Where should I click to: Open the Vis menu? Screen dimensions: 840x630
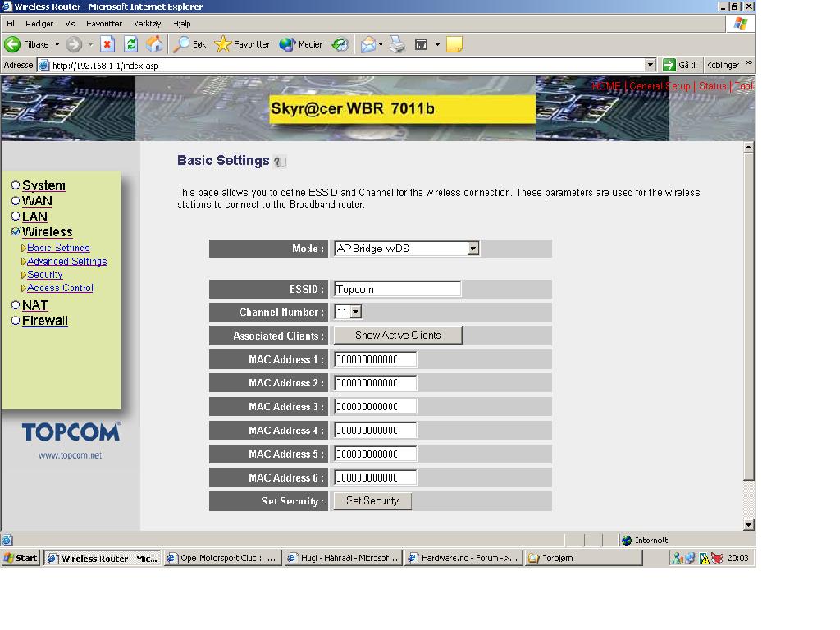tap(70, 24)
